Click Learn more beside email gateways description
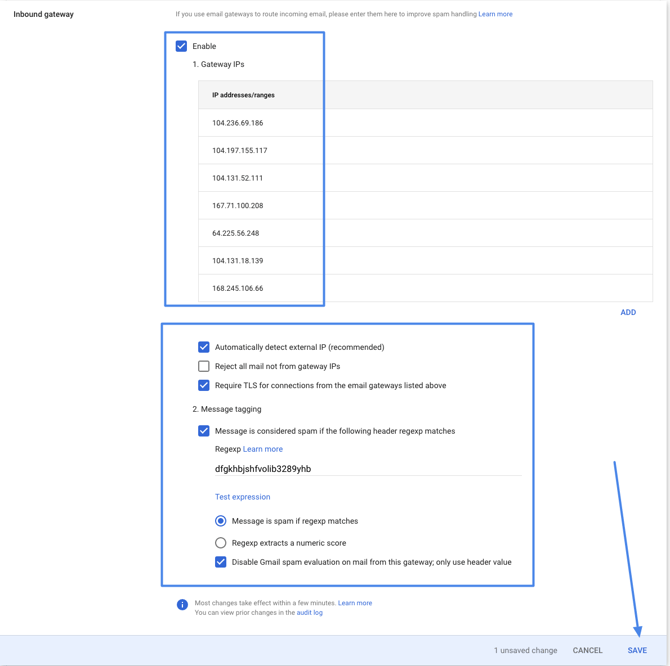The image size is (670, 666). click(495, 14)
